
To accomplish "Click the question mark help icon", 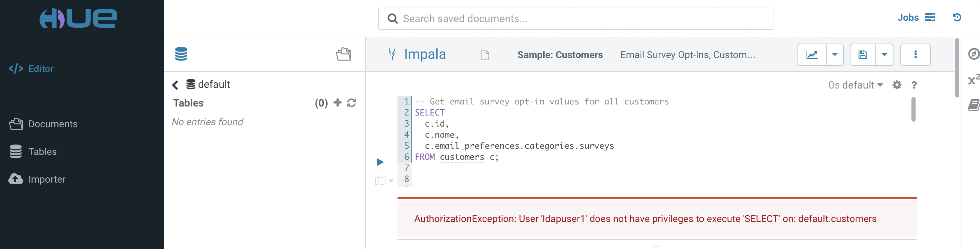I will tap(914, 85).
